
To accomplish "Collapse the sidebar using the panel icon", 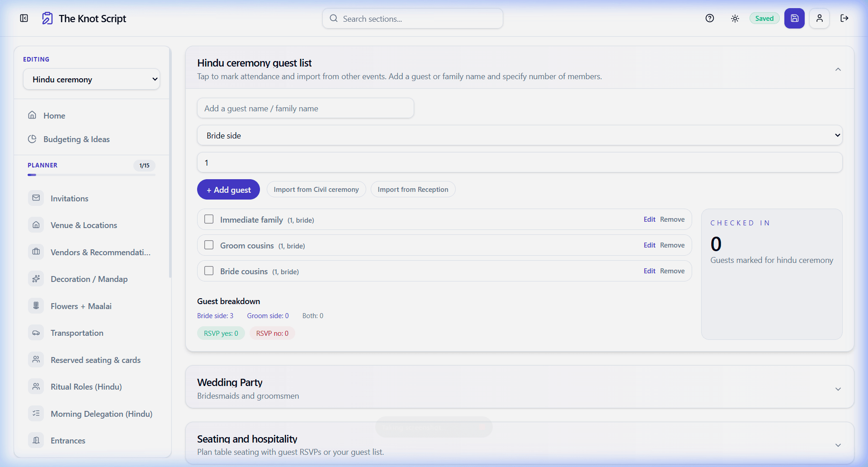I will 24,18.
